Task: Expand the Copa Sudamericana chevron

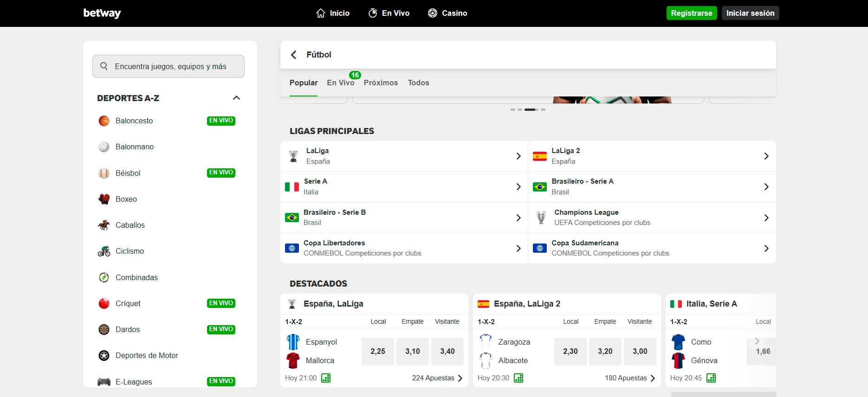Action: (x=766, y=249)
